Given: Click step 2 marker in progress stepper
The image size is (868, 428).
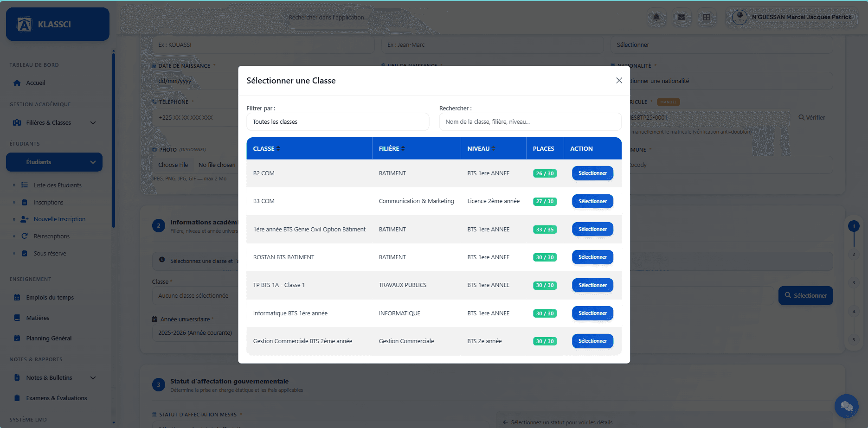Looking at the screenshot, I should (854, 254).
